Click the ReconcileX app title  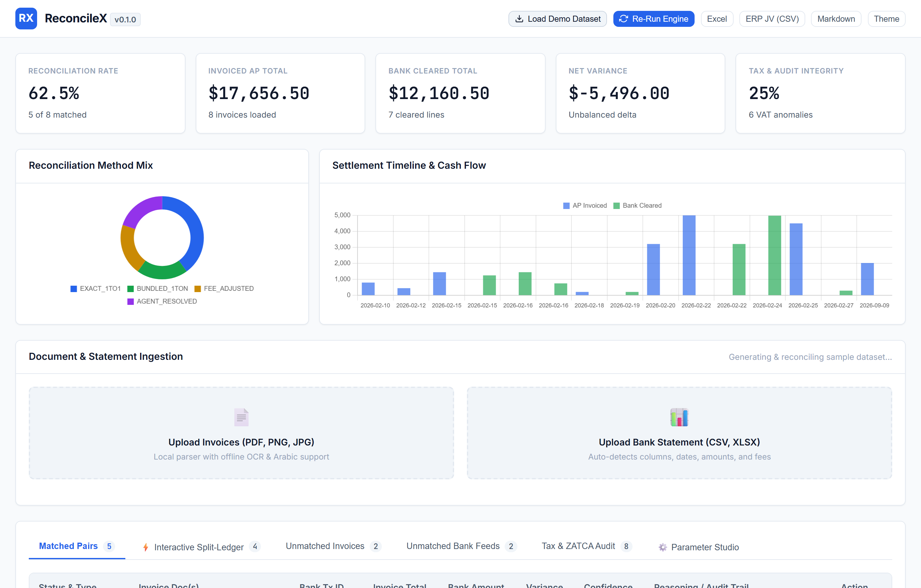point(76,18)
